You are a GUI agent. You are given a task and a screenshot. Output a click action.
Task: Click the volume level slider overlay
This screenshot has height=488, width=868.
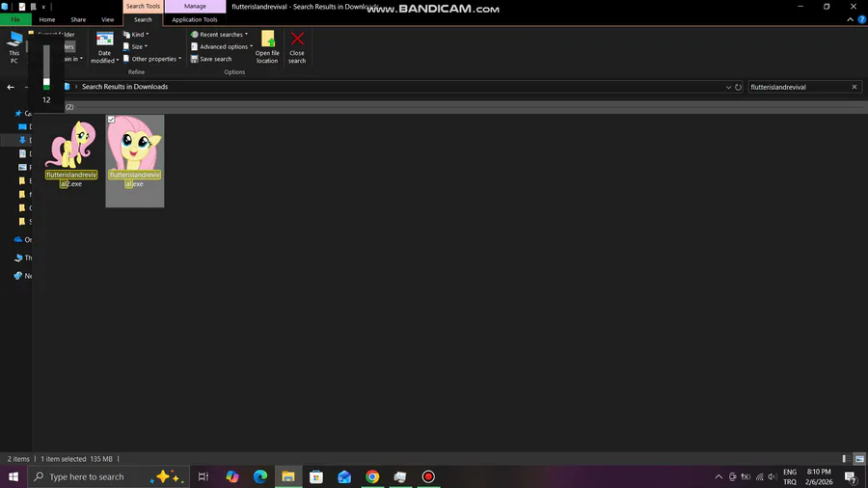46,68
